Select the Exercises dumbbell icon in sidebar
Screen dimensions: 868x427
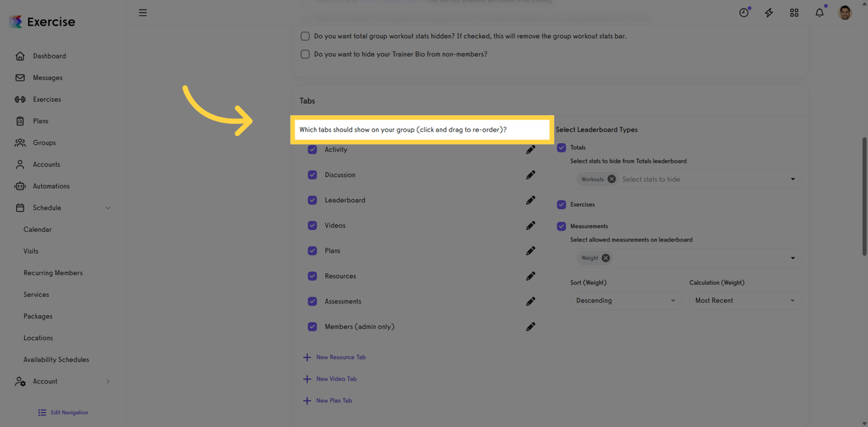20,99
